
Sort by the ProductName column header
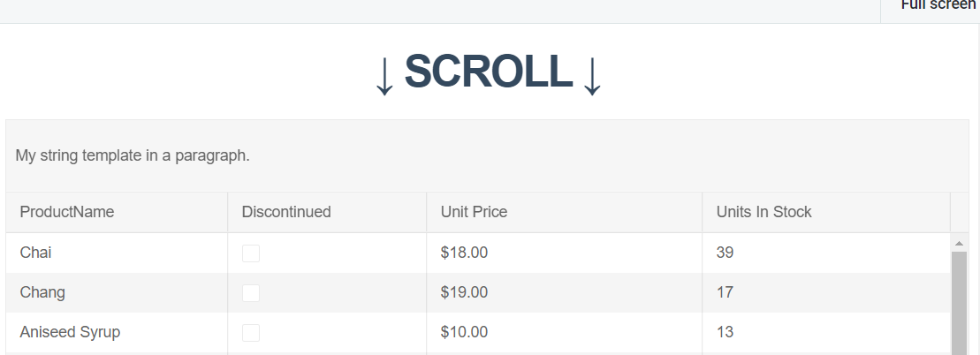[67, 212]
